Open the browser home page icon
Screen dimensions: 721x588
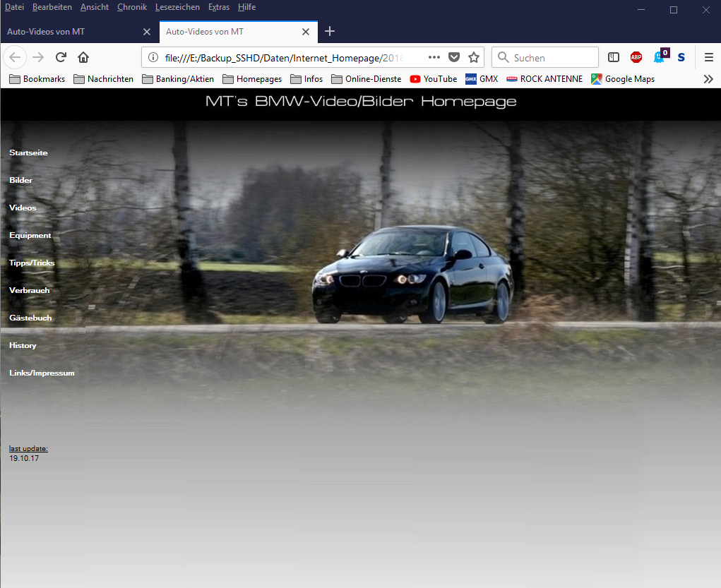pos(83,57)
